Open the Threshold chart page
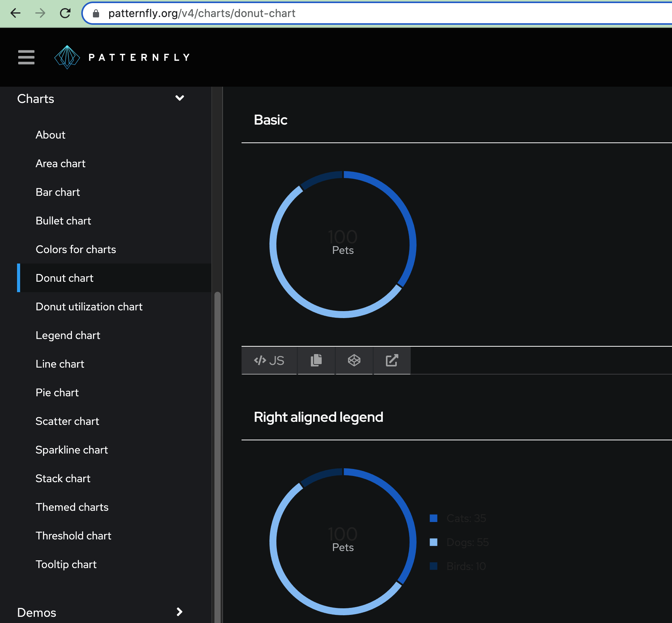 pos(73,536)
